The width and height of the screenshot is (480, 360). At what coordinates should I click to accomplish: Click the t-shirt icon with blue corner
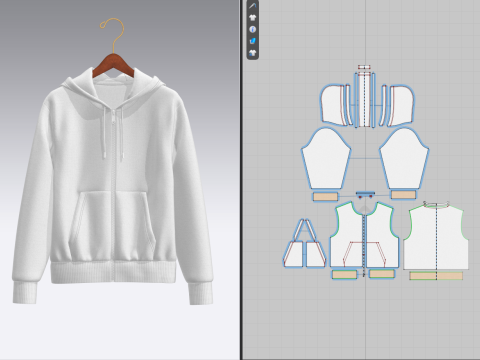click(253, 53)
